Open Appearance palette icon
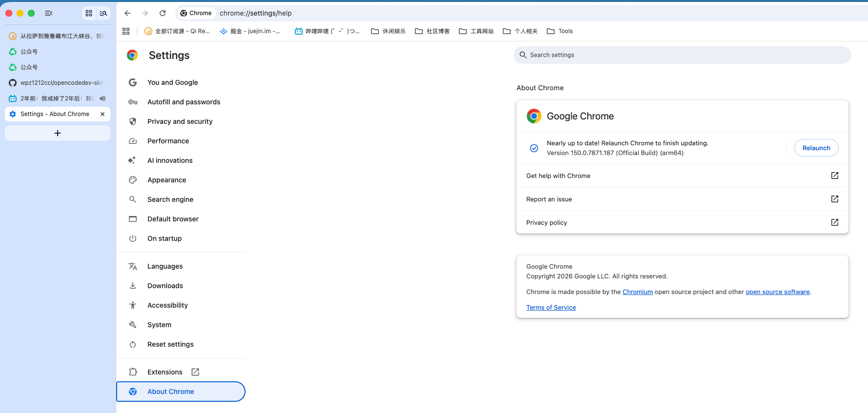 pos(133,180)
